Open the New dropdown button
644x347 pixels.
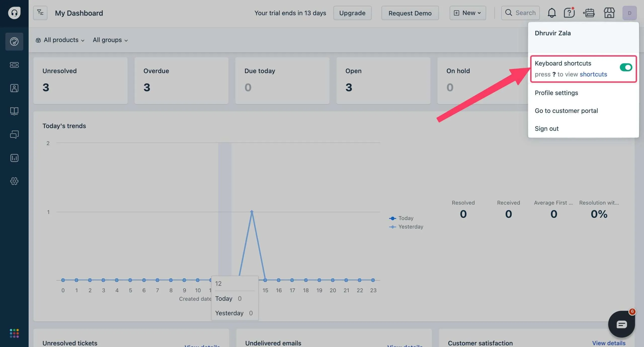tap(468, 13)
